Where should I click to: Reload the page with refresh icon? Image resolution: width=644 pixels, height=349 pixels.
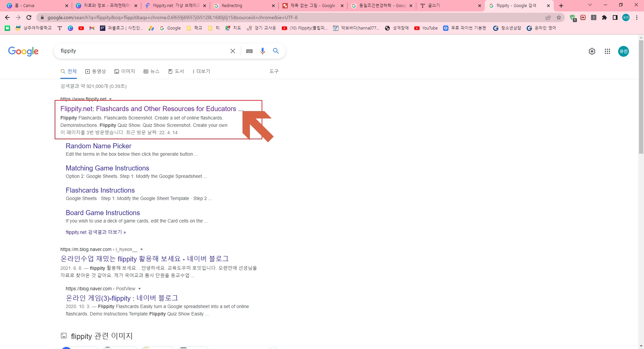click(29, 17)
